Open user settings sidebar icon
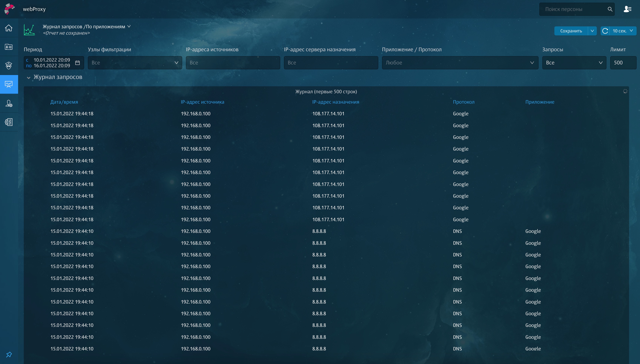The width and height of the screenshot is (640, 364). coord(9,103)
